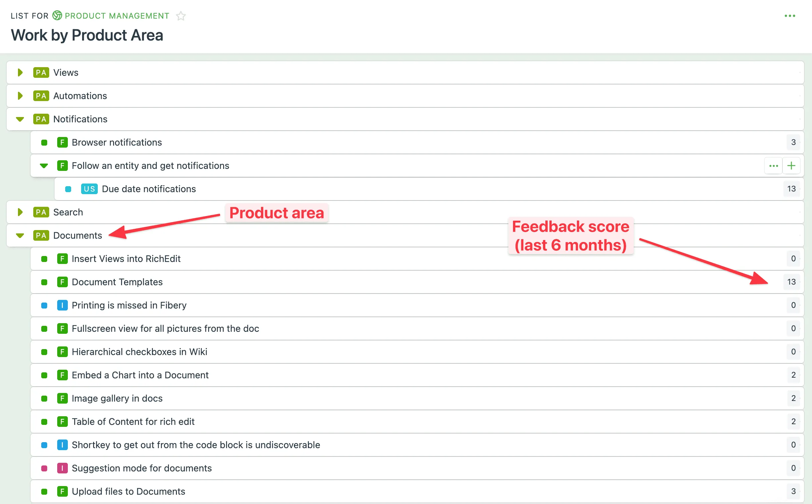Open Table of Content for rich edit
812x504 pixels.
(x=133, y=422)
